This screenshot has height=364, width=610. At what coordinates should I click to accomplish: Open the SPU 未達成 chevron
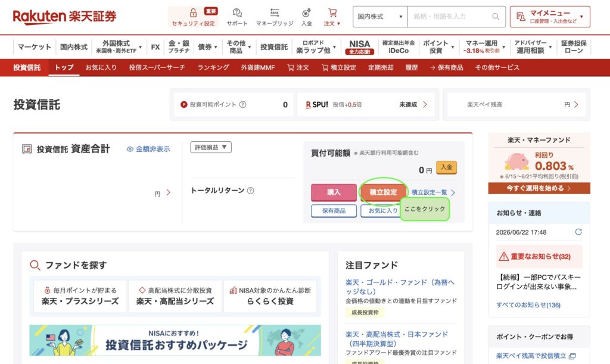coord(425,104)
